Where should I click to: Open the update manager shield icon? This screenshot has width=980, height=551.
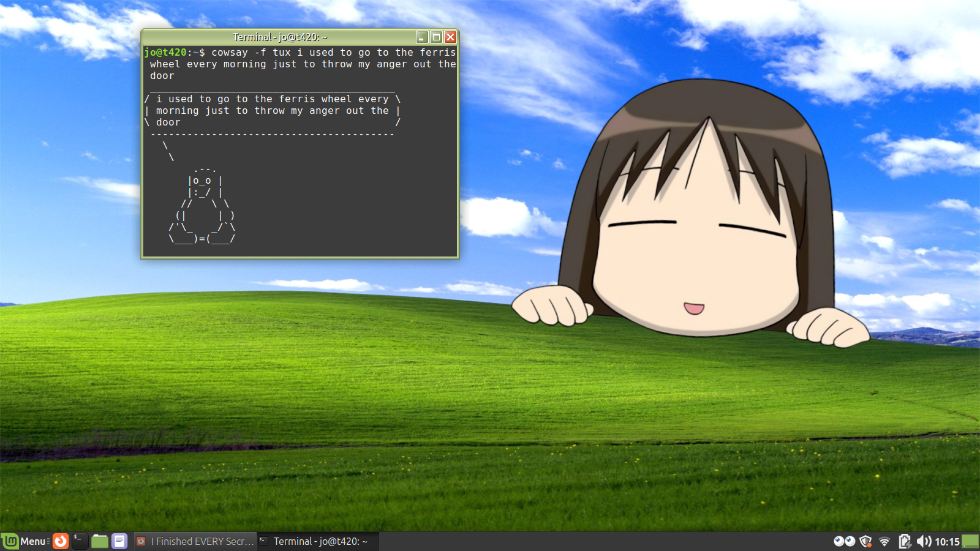[x=865, y=541]
